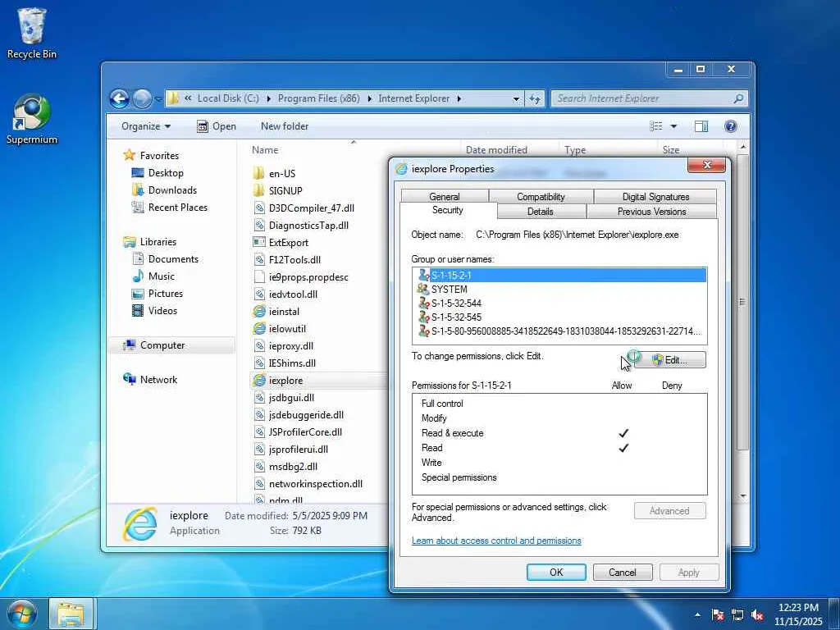840x630 pixels.
Task: Select SYSTEM in group or user names
Action: click(x=559, y=290)
